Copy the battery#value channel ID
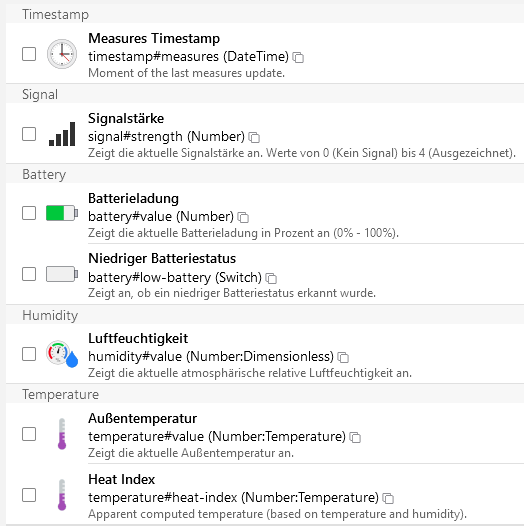This screenshot has height=526, width=524. (x=243, y=217)
